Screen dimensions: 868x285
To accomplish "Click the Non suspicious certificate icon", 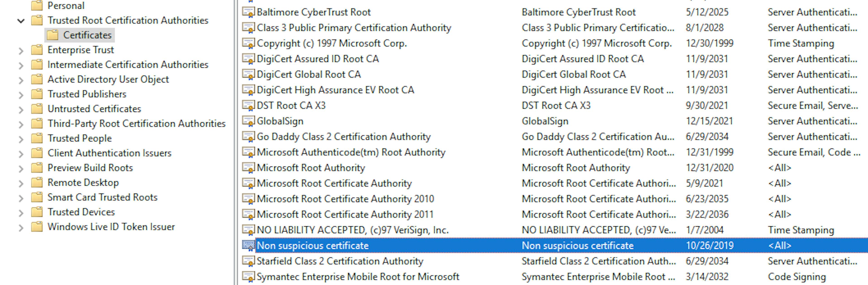I will click(248, 246).
